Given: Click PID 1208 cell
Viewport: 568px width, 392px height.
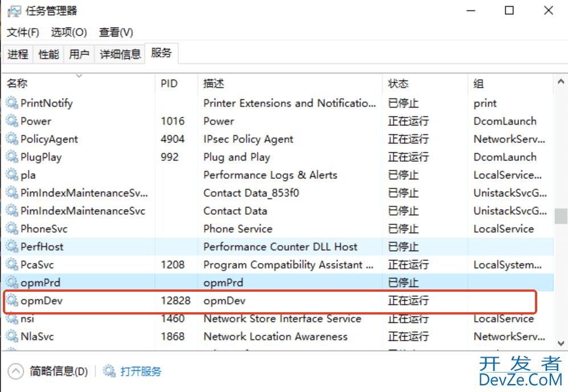Looking at the screenshot, I should (x=173, y=265).
